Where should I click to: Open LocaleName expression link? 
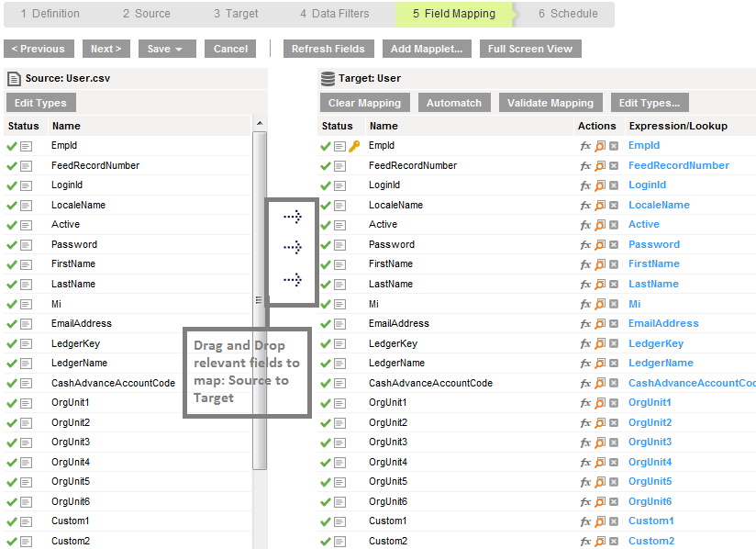tap(659, 205)
